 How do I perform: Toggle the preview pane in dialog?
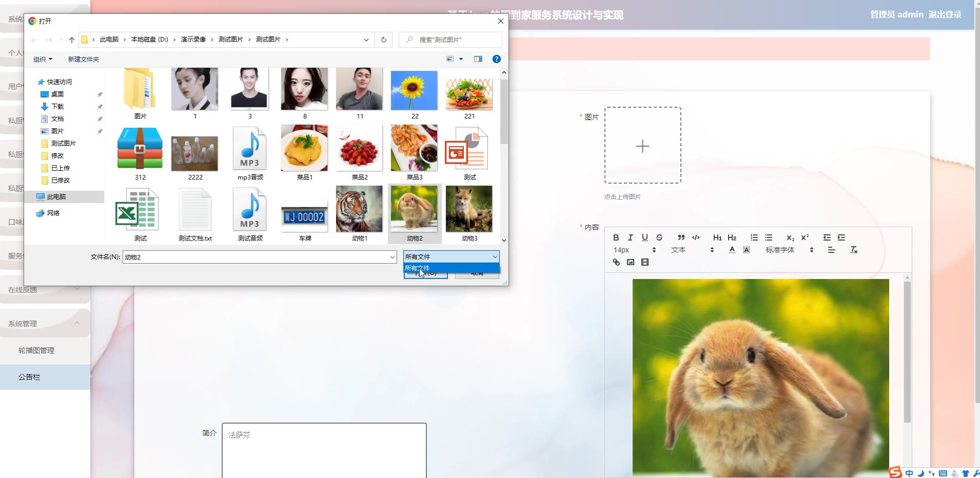click(478, 59)
